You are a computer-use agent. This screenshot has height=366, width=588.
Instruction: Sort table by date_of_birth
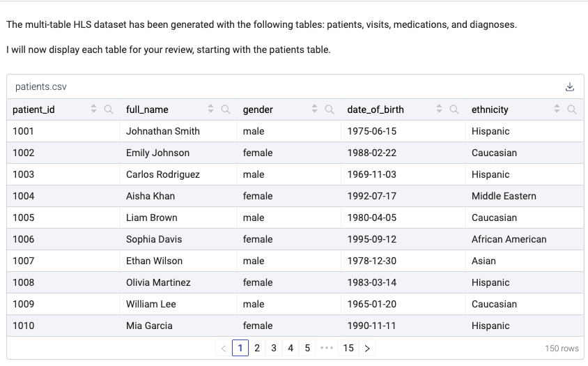(x=439, y=109)
